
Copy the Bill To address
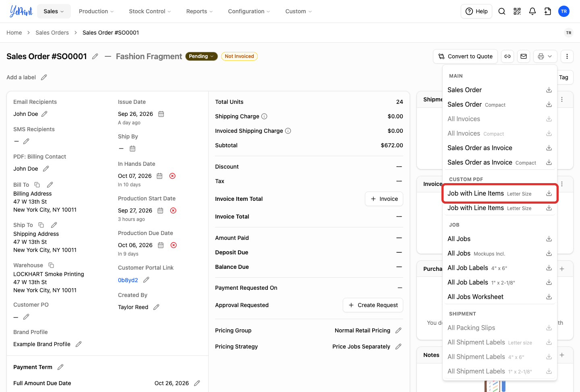pyautogui.click(x=37, y=185)
